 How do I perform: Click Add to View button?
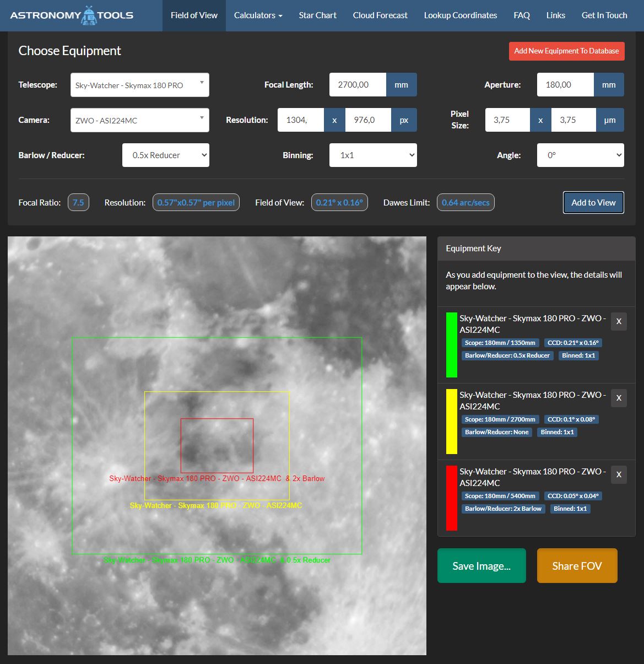(x=593, y=202)
